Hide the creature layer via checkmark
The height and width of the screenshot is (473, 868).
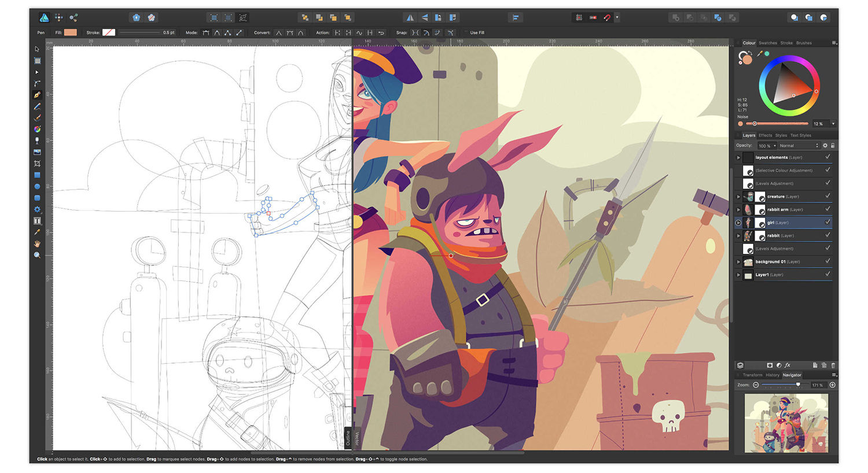(x=827, y=196)
